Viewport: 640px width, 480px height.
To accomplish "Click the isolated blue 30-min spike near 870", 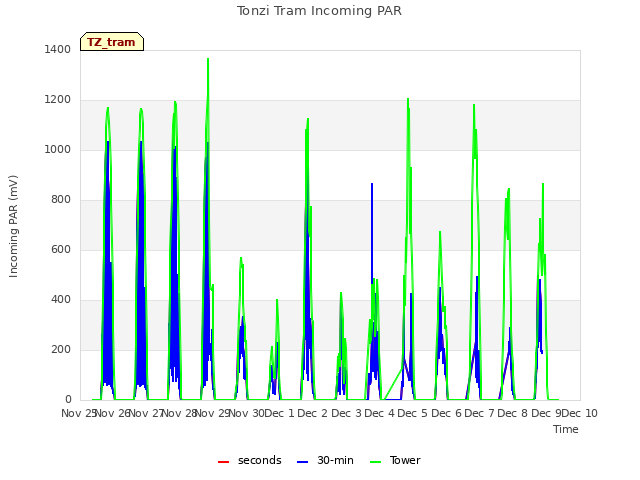I will click(372, 185).
